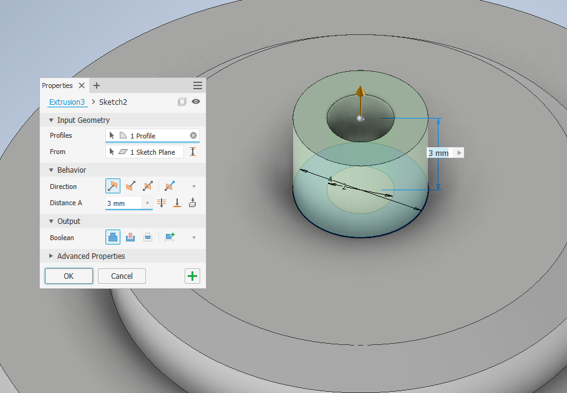Select the Flipped direction icon

131,186
